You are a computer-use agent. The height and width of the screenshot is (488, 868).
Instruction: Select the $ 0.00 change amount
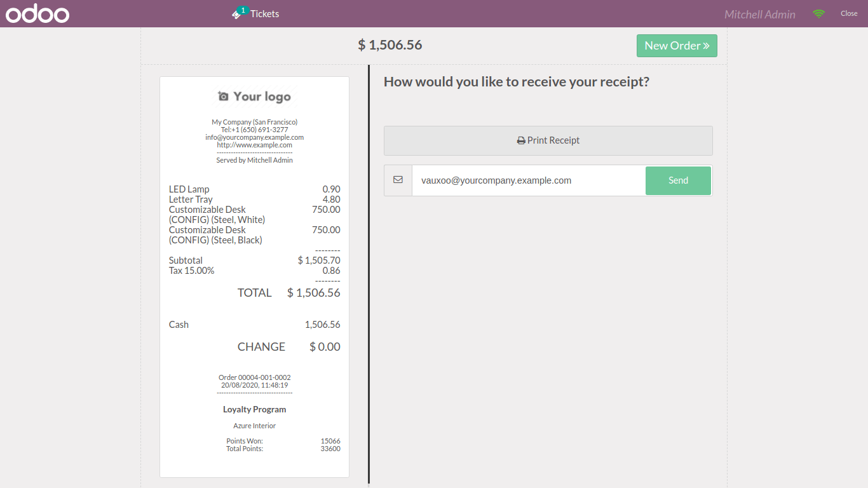pos(325,347)
